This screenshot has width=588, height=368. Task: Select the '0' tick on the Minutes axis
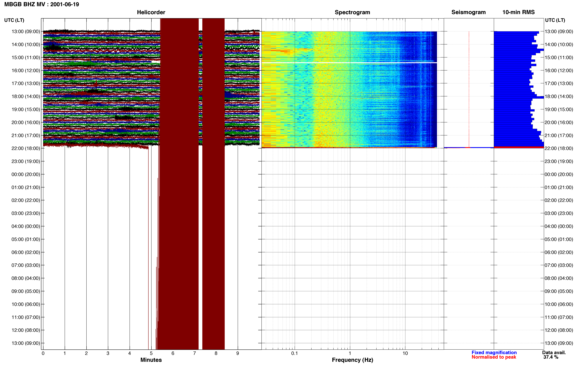(43, 353)
